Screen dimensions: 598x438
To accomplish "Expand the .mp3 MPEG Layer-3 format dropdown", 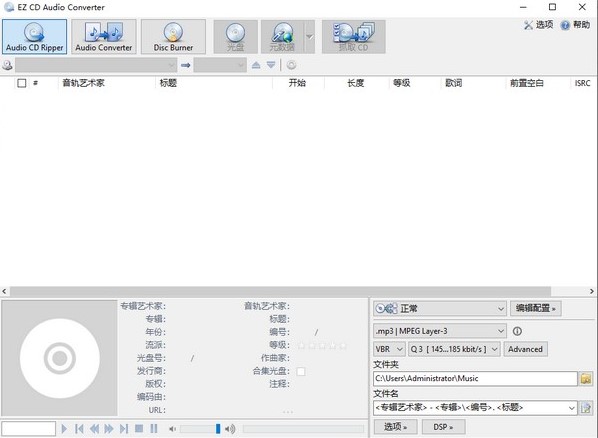I will [440, 331].
